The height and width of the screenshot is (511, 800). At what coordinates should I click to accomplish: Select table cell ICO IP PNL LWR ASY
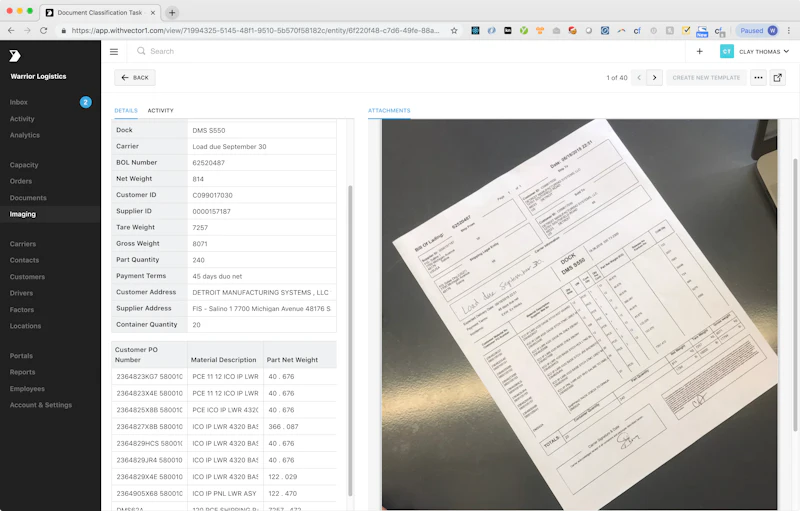pos(226,493)
